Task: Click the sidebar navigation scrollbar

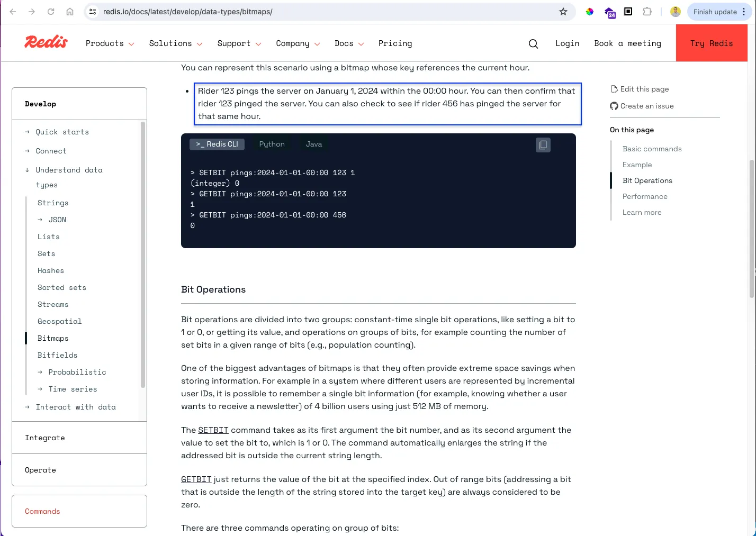Action: pos(142,255)
